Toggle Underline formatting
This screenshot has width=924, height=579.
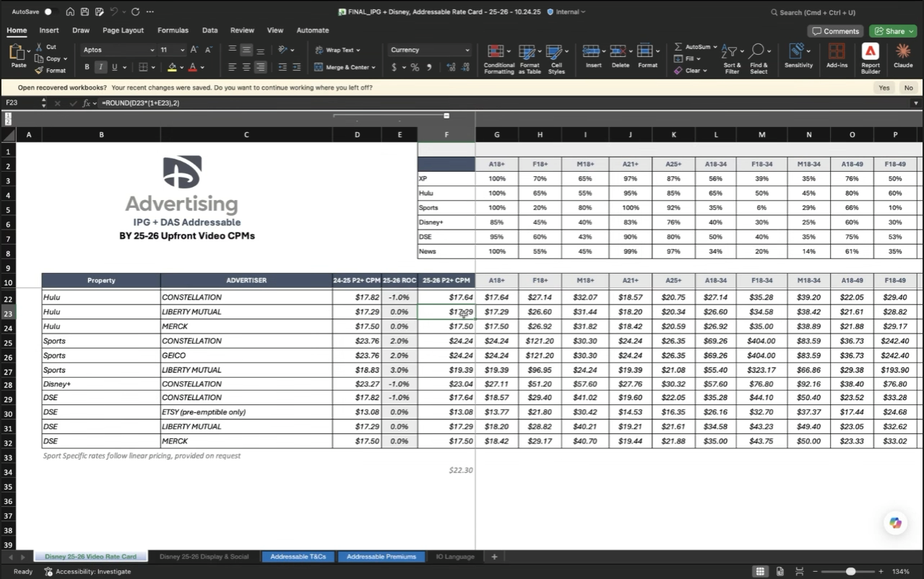click(x=114, y=67)
